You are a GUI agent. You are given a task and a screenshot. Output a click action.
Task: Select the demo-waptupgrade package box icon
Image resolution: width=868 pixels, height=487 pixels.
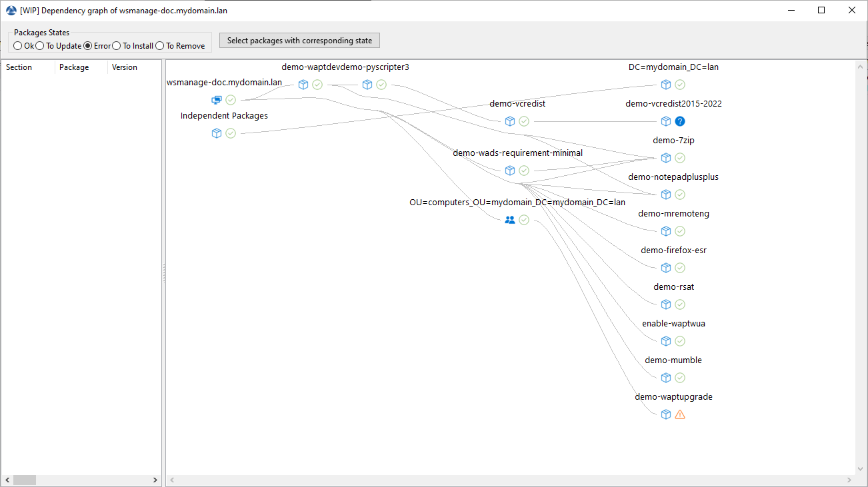click(x=665, y=414)
